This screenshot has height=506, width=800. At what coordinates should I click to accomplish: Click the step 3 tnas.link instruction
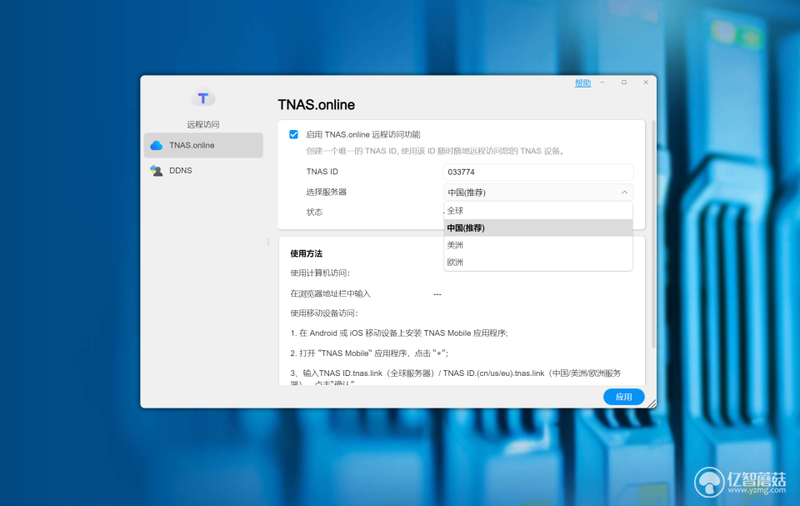point(456,377)
